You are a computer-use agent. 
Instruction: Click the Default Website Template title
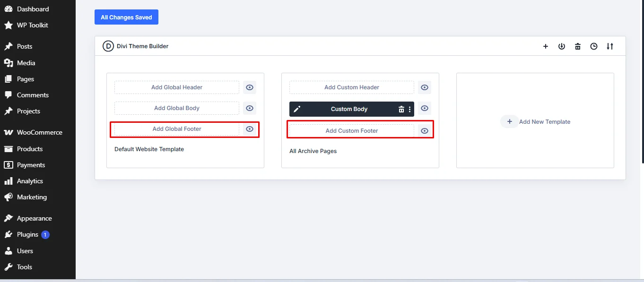tap(149, 149)
